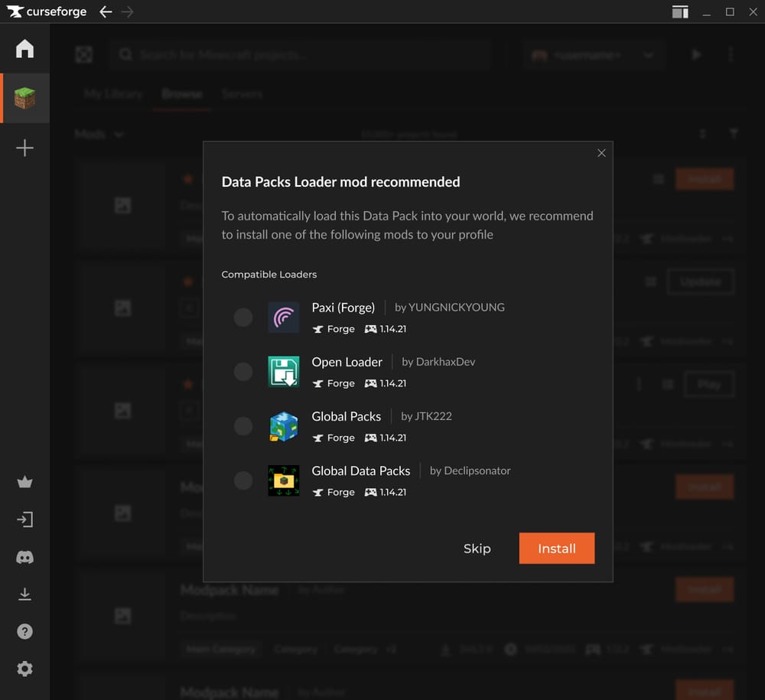Close the Data Packs Loader dialog
Image resolution: width=765 pixels, height=700 pixels.
point(601,153)
